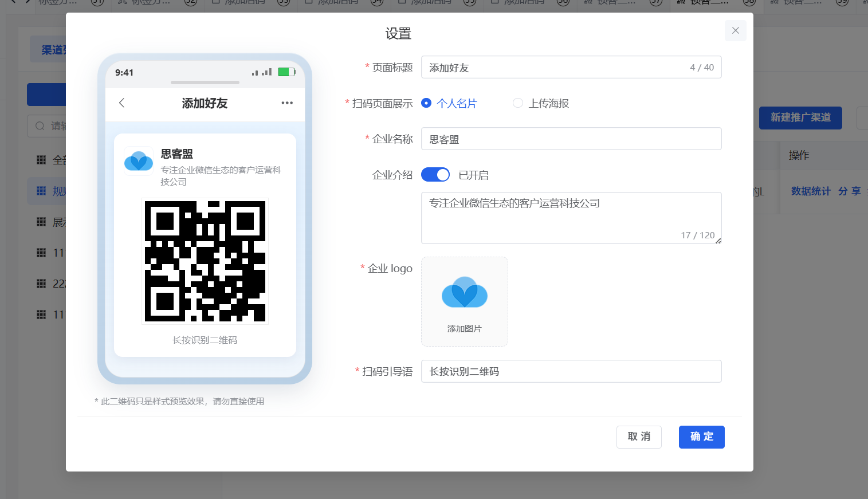Select the QR code preview image
The image size is (868, 499).
point(205,261)
